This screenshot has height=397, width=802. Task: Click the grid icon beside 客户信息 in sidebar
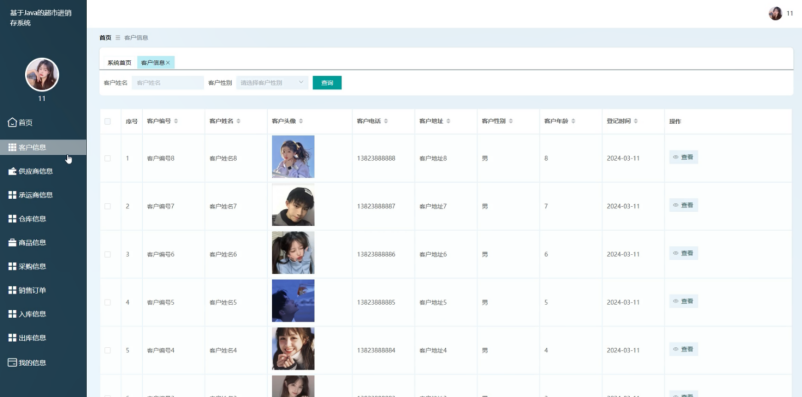coord(12,147)
